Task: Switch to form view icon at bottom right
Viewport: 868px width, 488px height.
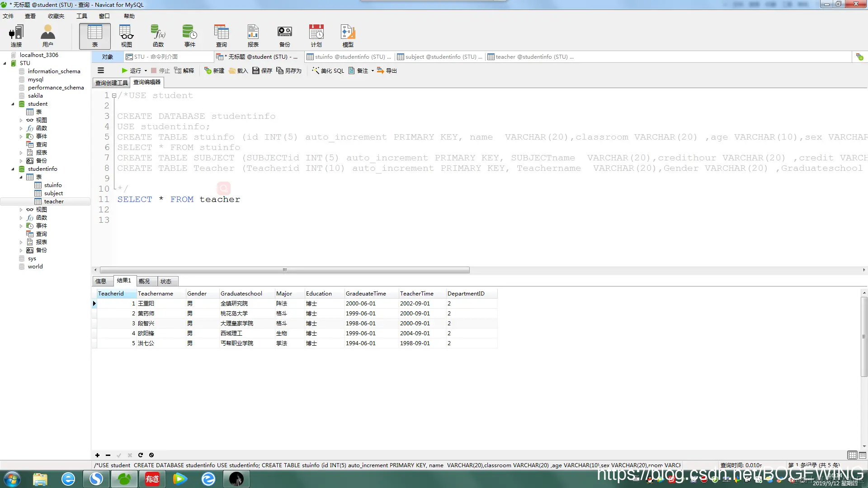Action: point(863,455)
